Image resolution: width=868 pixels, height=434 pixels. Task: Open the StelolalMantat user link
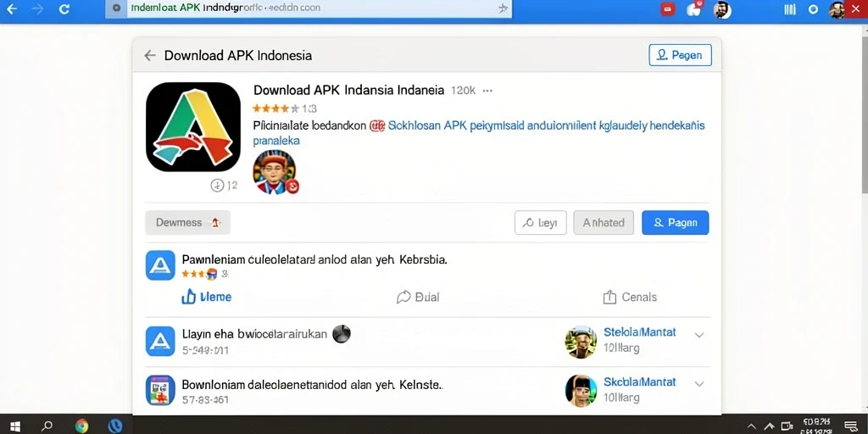(x=639, y=332)
